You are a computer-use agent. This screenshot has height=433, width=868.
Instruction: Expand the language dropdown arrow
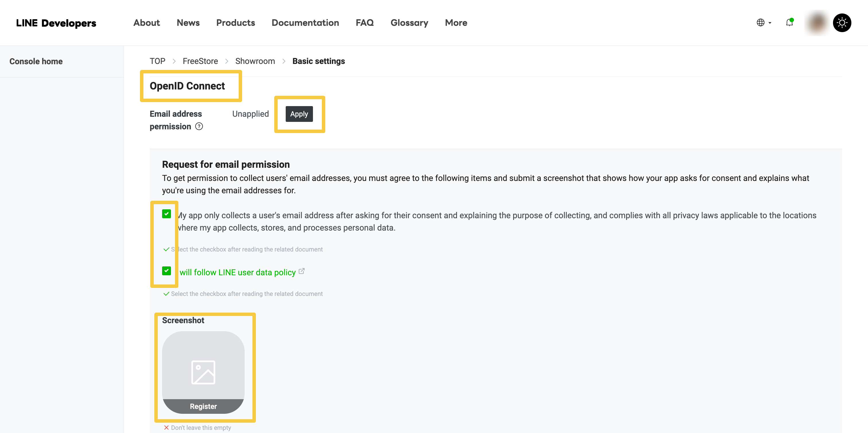coord(770,23)
